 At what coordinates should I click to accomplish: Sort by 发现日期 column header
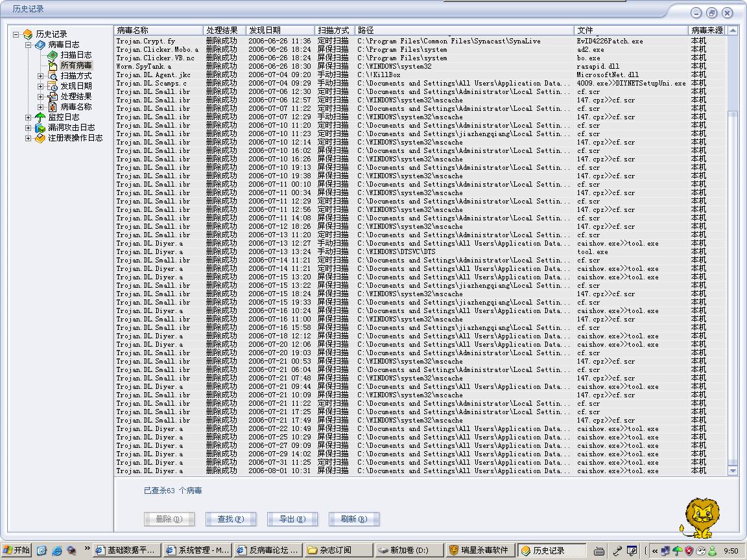point(265,30)
